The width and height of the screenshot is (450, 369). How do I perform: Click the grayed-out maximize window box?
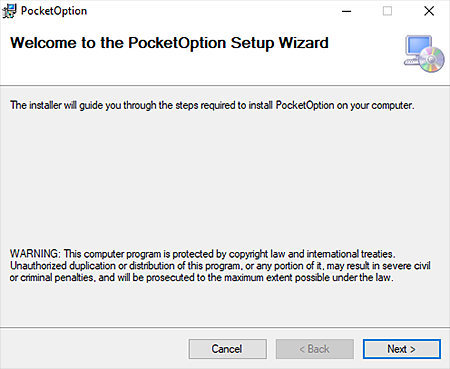[x=387, y=11]
